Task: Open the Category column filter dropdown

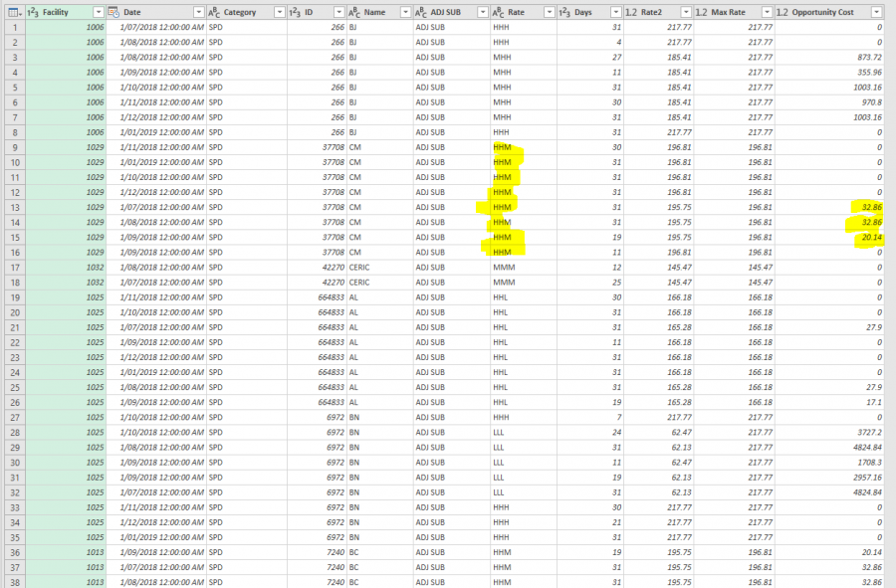Action: (x=280, y=12)
